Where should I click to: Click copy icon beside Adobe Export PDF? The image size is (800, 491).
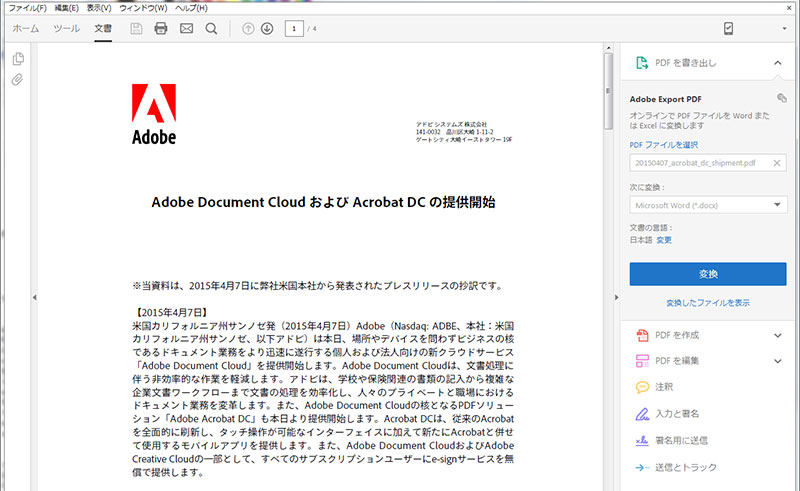click(781, 97)
